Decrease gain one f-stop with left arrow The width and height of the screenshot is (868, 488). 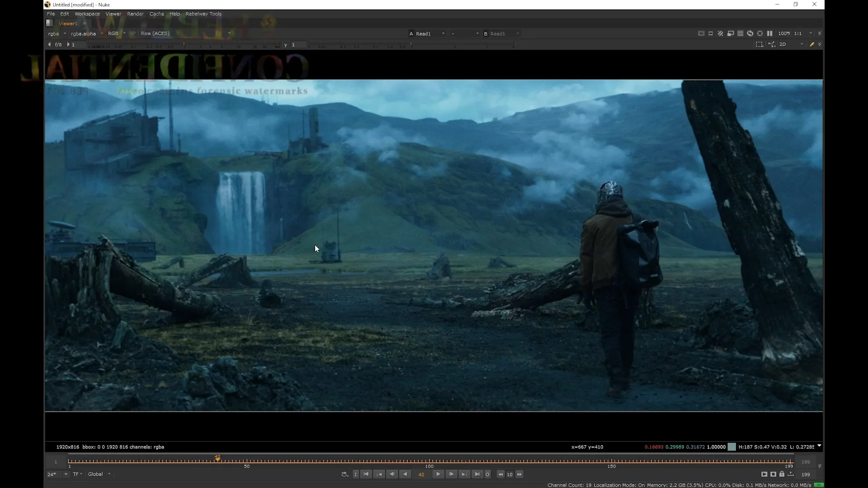tap(49, 44)
